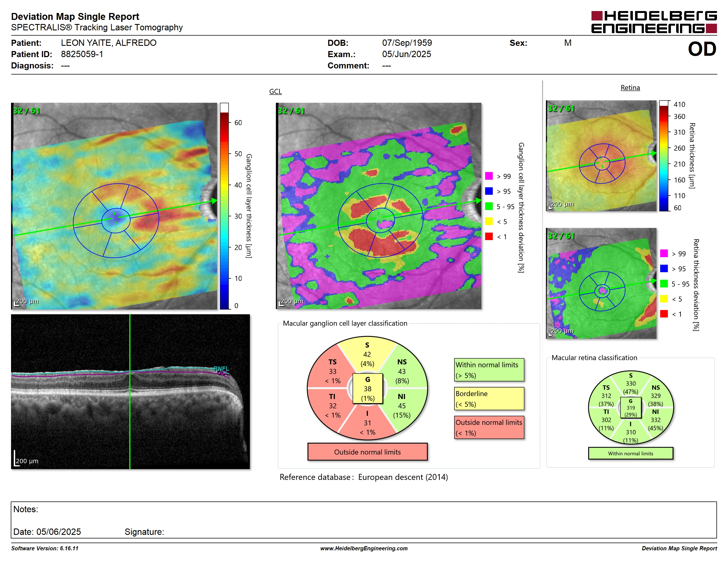Click the red <1 swatch in Retina legend
The image size is (728, 563).
(664, 314)
